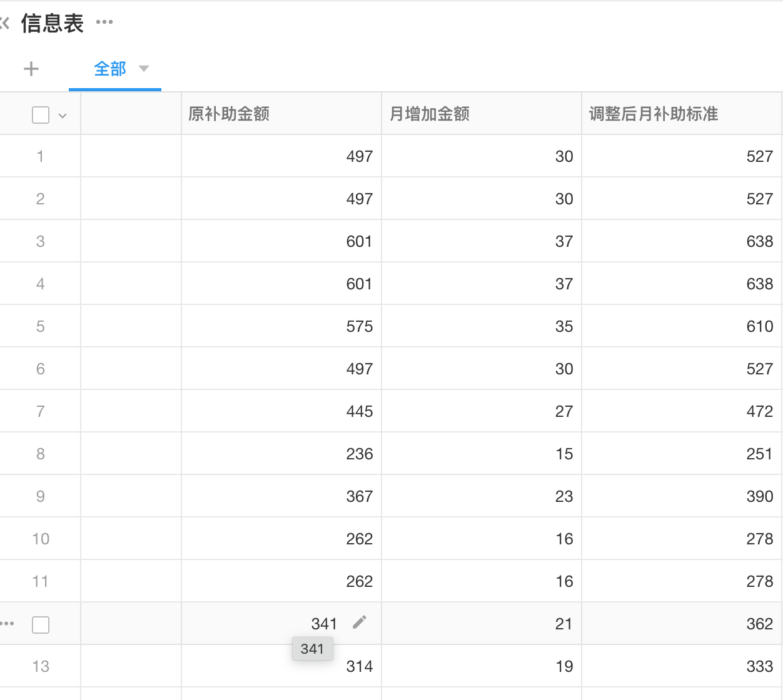The image size is (783, 700).
Task: Check the checkbox on row 12
Action: tap(40, 624)
